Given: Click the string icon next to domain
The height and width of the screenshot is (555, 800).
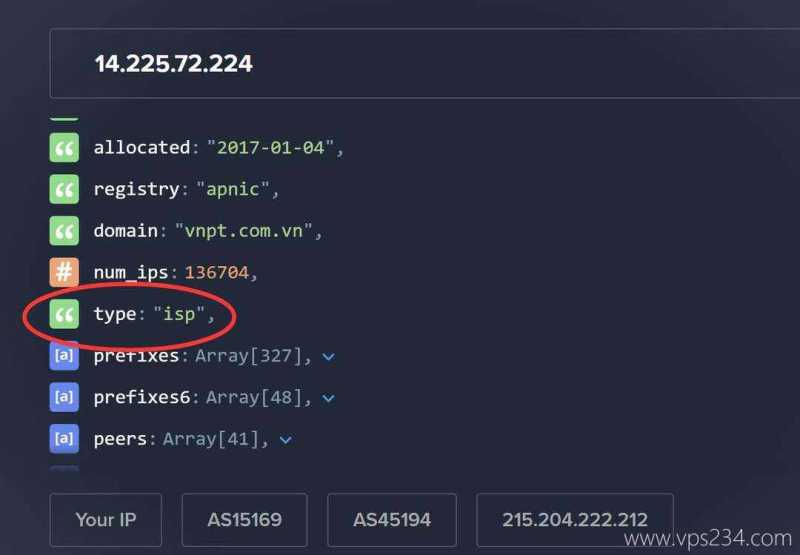Looking at the screenshot, I should point(64,231).
